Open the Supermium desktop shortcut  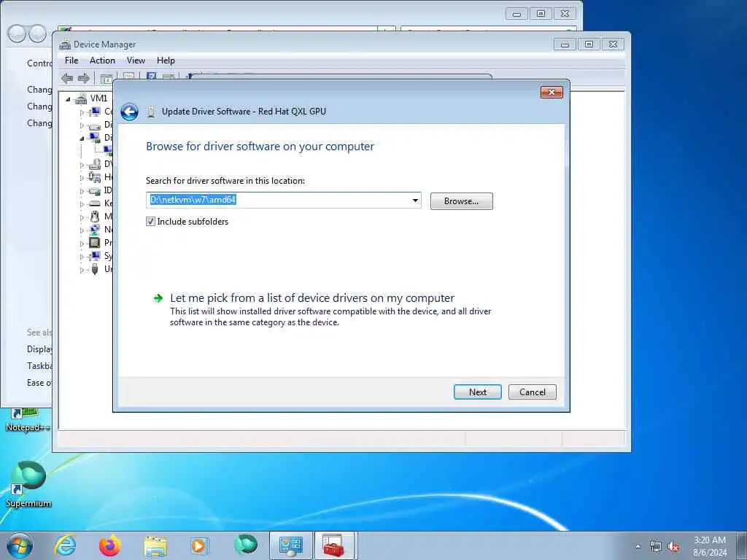28,484
